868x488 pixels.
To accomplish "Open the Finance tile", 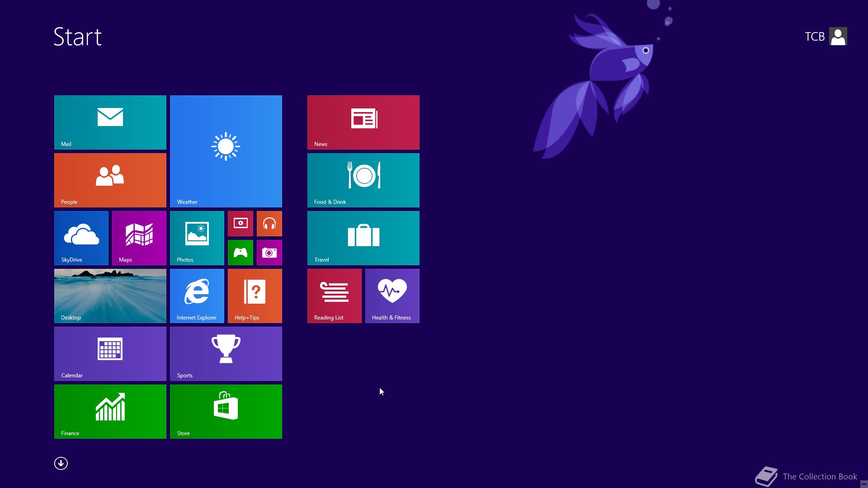I will point(110,411).
